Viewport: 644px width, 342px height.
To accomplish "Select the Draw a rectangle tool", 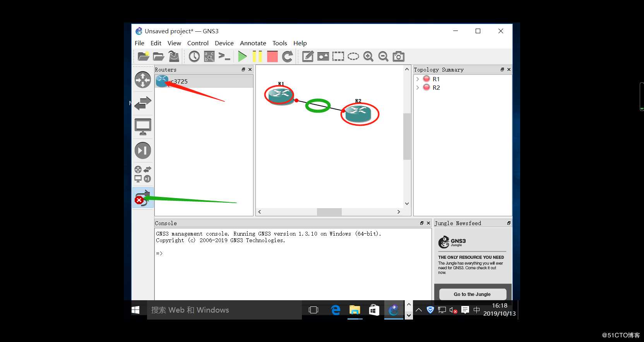I will (338, 56).
